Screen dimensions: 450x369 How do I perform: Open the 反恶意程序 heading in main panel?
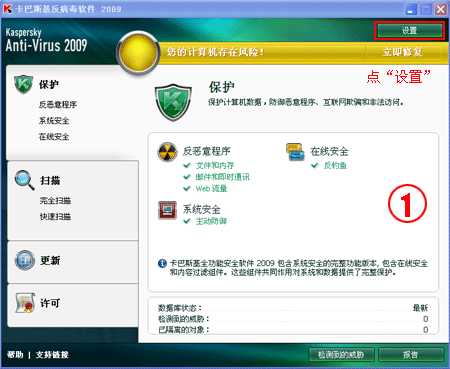(x=207, y=151)
